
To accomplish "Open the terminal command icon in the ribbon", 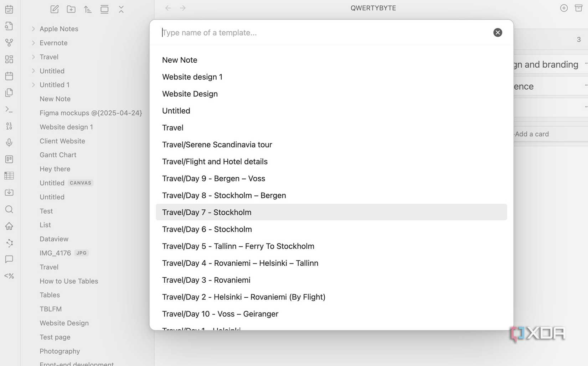I will click(9, 109).
